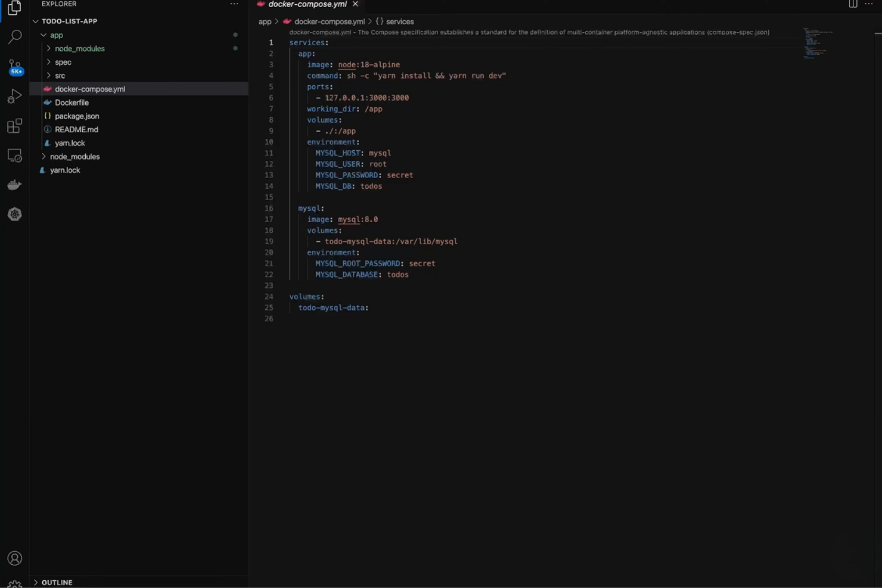
Task: Open the Docker extension panel
Action: 14,184
